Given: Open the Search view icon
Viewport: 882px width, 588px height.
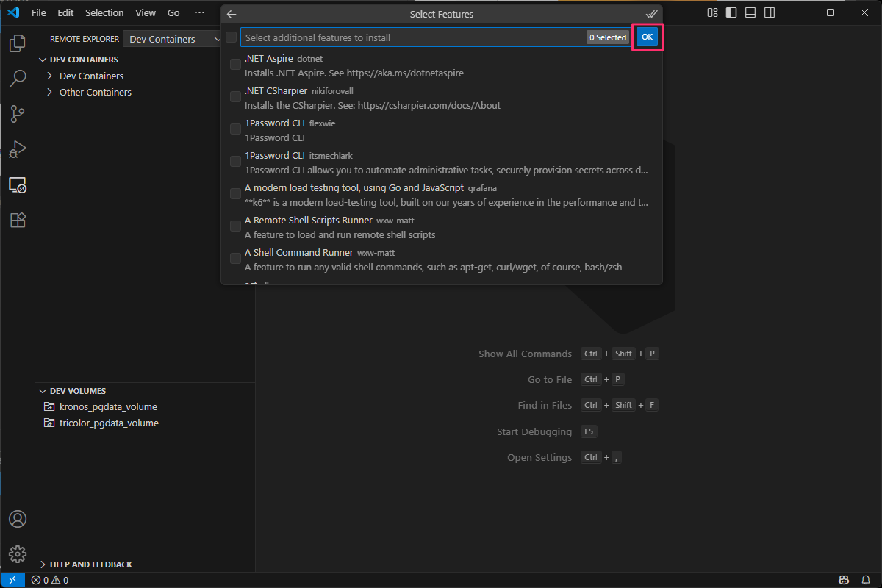Looking at the screenshot, I should [18, 79].
